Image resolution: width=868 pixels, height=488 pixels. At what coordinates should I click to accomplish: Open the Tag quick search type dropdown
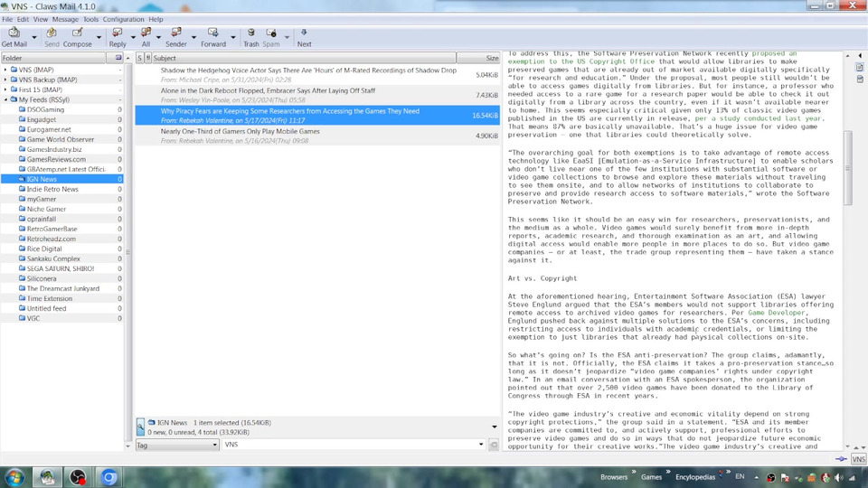[177, 445]
